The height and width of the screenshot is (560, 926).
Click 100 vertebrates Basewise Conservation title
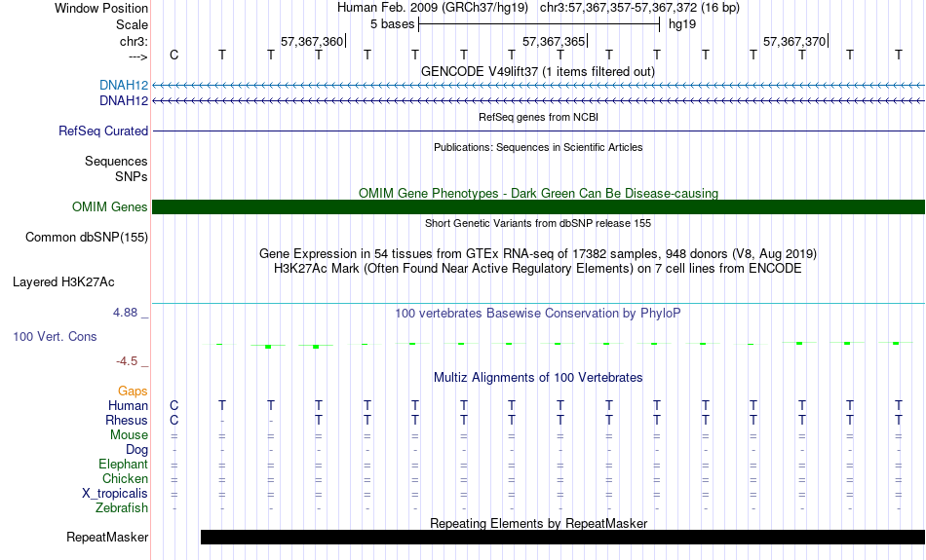[538, 314]
